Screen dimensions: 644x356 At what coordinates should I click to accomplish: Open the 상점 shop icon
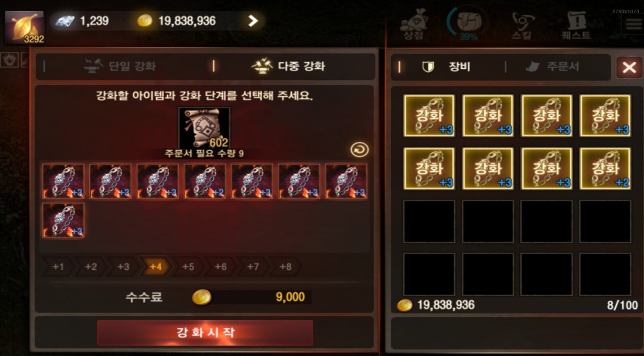coord(414,25)
